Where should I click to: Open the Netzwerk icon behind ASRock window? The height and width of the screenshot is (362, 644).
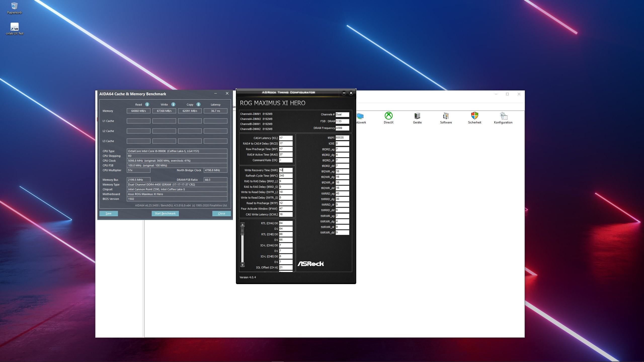[361, 118]
